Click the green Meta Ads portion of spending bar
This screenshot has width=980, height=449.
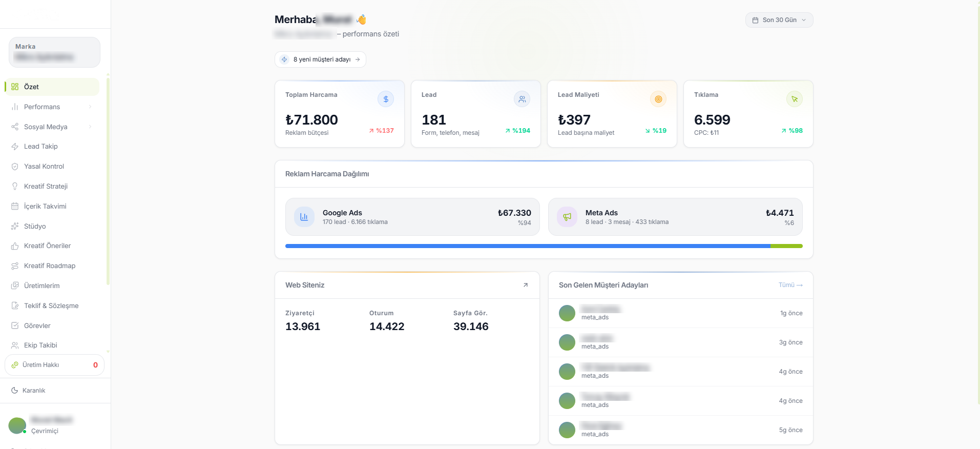click(786, 246)
